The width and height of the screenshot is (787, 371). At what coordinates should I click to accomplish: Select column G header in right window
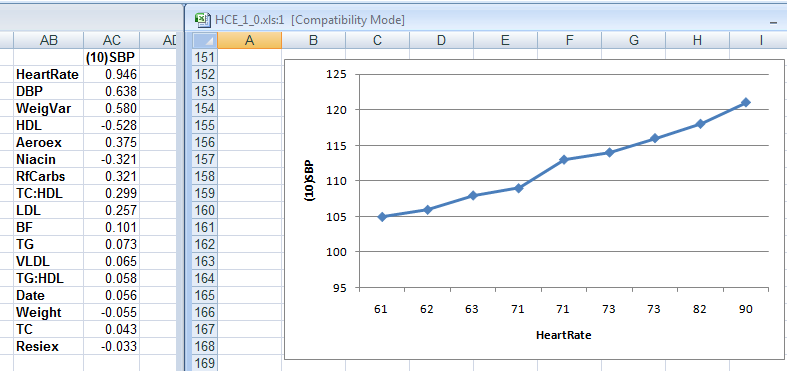coord(633,40)
